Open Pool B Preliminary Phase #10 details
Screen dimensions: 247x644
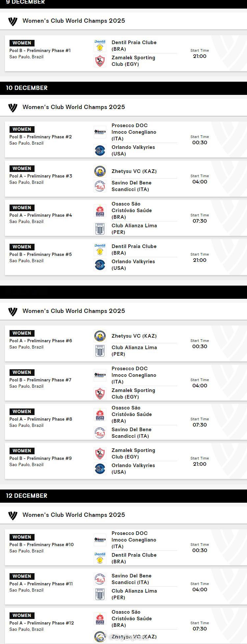41,545
